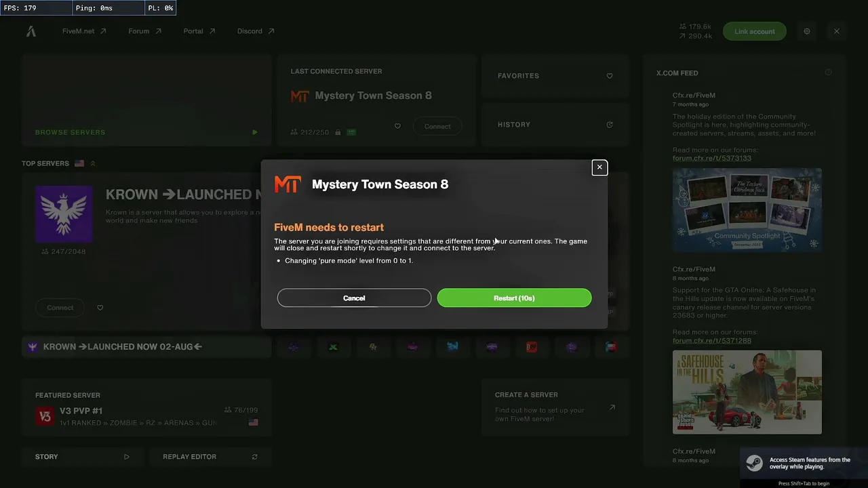Open the Community Spotlight image
This screenshot has width=868, height=488.
coord(747,210)
